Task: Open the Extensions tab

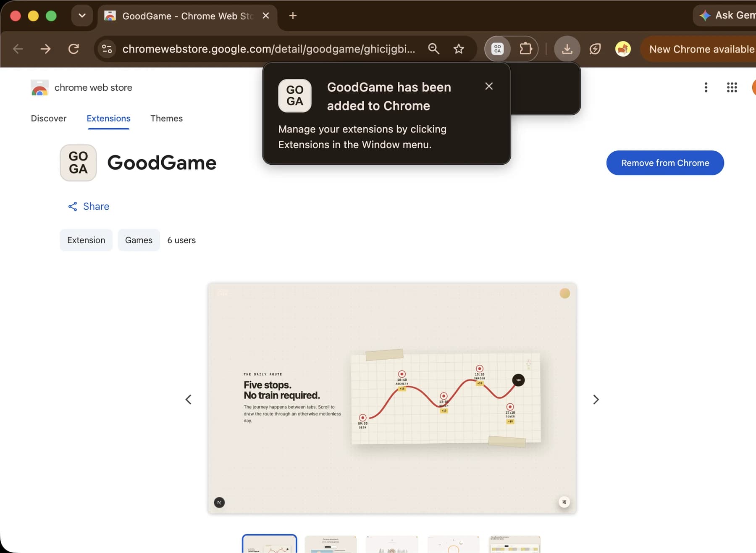Action: click(108, 118)
